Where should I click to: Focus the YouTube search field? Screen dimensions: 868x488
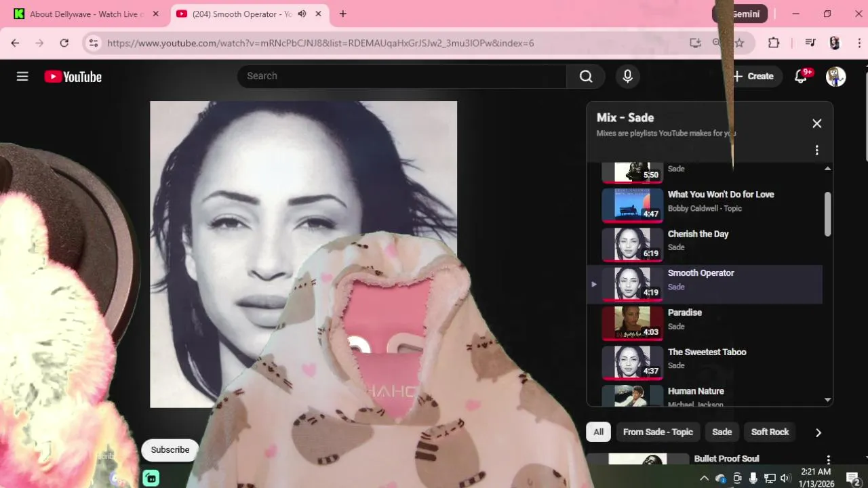401,77
